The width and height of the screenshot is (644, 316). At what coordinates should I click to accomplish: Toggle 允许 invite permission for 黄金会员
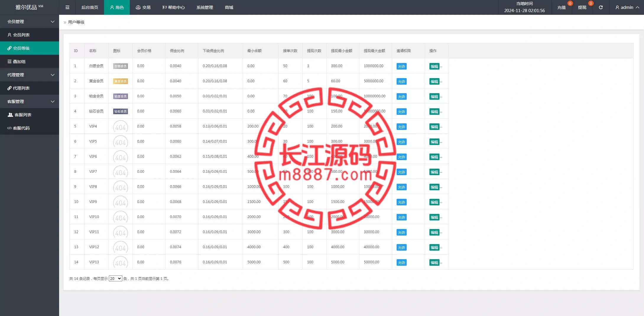click(401, 81)
